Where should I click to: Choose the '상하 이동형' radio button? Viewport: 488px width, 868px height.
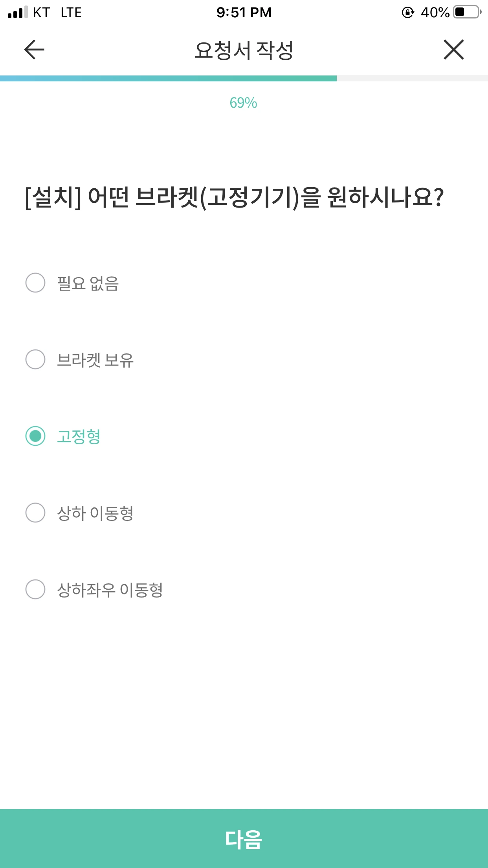click(x=35, y=513)
